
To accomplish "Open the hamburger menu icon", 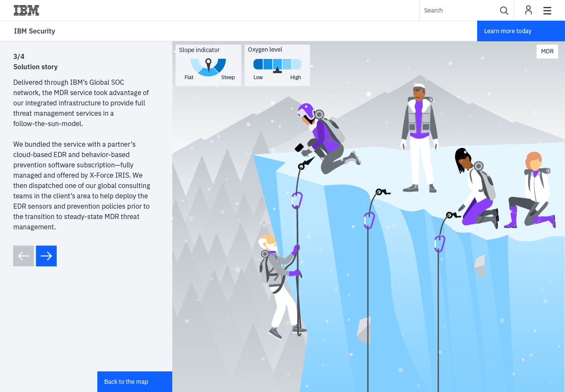I will click(547, 10).
